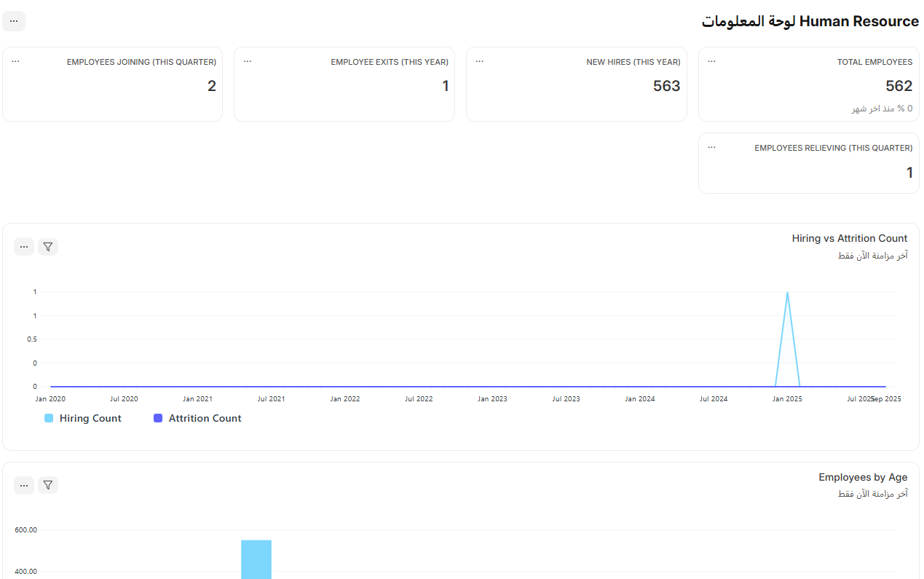
Task: Click the Total Employees value 562
Action: pos(899,86)
